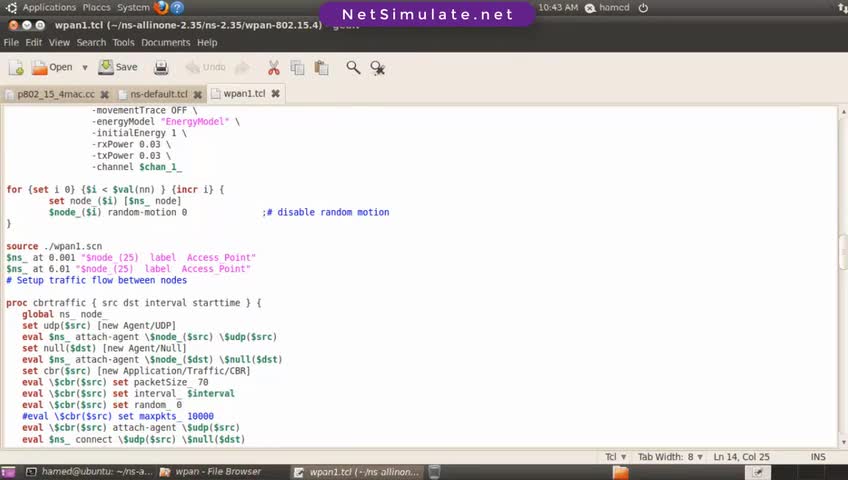
Task: Click the Paste clipboard icon
Action: pyautogui.click(x=321, y=68)
